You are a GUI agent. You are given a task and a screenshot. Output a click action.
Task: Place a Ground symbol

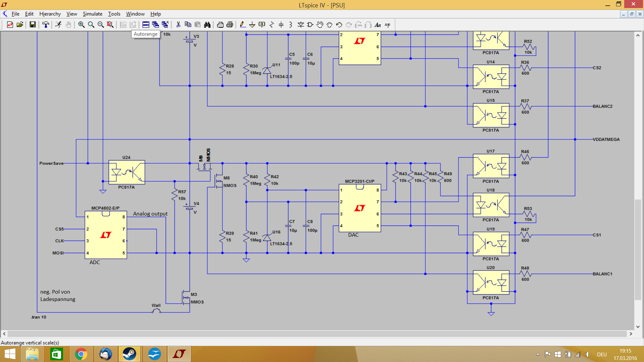pyautogui.click(x=252, y=24)
